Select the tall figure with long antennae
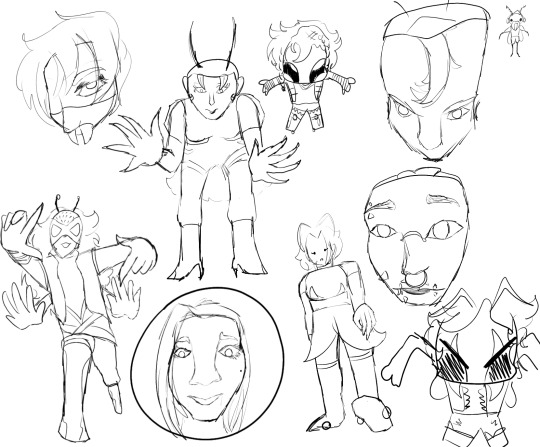 coord(203,150)
